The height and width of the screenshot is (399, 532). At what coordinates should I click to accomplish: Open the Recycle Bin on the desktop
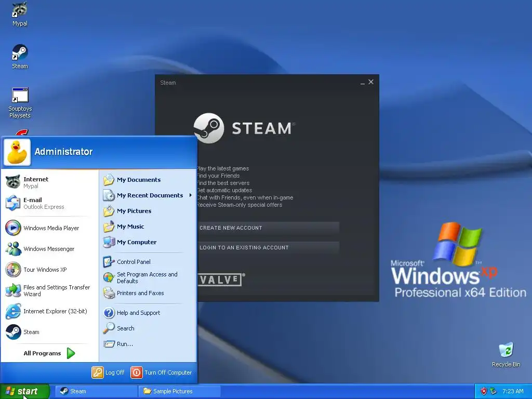[506, 354]
